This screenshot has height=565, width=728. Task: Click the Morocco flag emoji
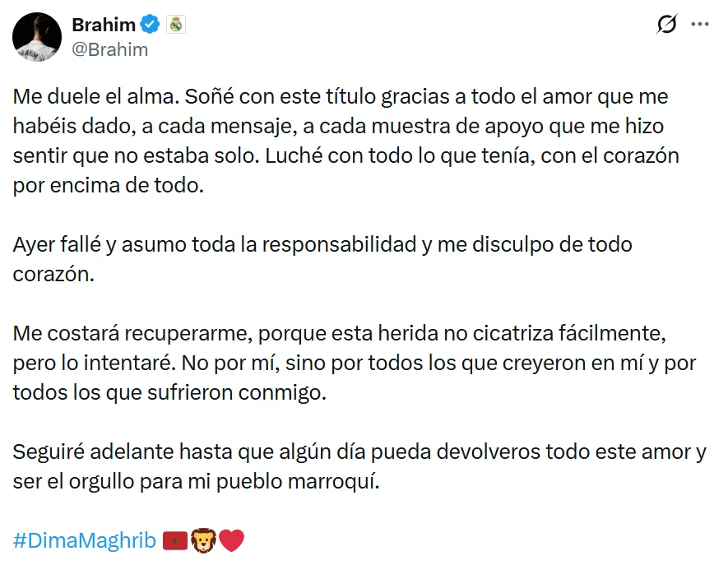[x=175, y=540]
